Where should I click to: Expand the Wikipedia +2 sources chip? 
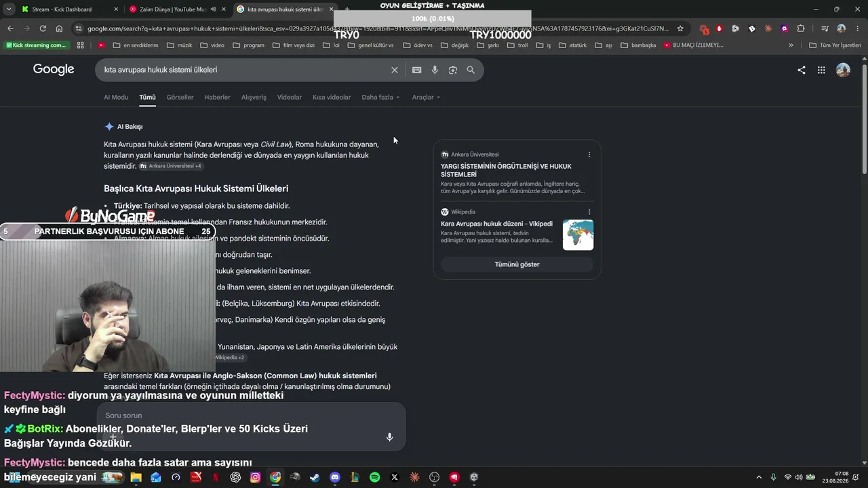coord(229,357)
